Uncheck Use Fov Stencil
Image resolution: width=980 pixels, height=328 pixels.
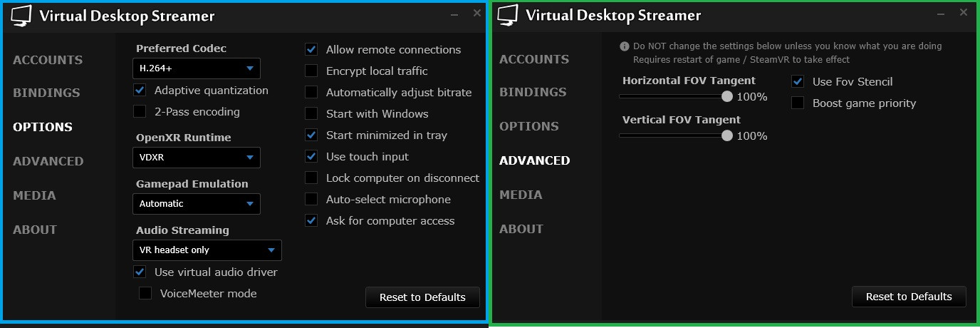(798, 82)
